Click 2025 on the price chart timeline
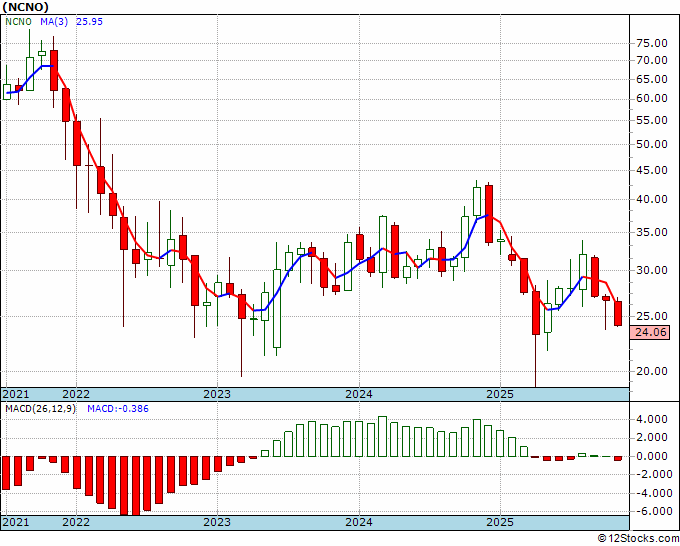 coord(500,394)
